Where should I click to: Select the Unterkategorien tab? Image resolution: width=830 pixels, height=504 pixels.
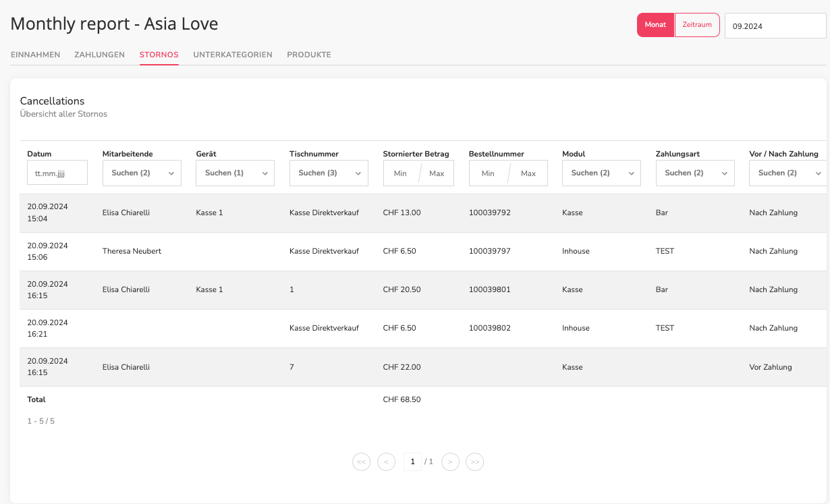[233, 55]
